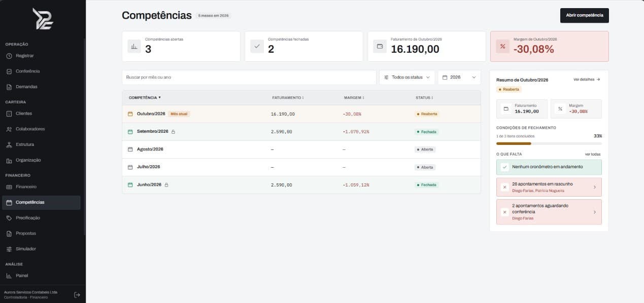Click the Abrir competência button
The image size is (644, 303).
point(584,15)
